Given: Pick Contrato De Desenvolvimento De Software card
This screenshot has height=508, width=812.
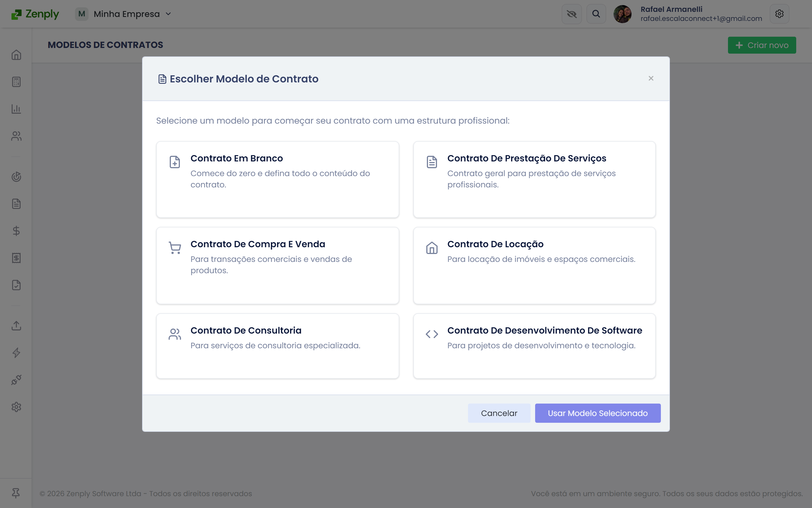Looking at the screenshot, I should (534, 346).
